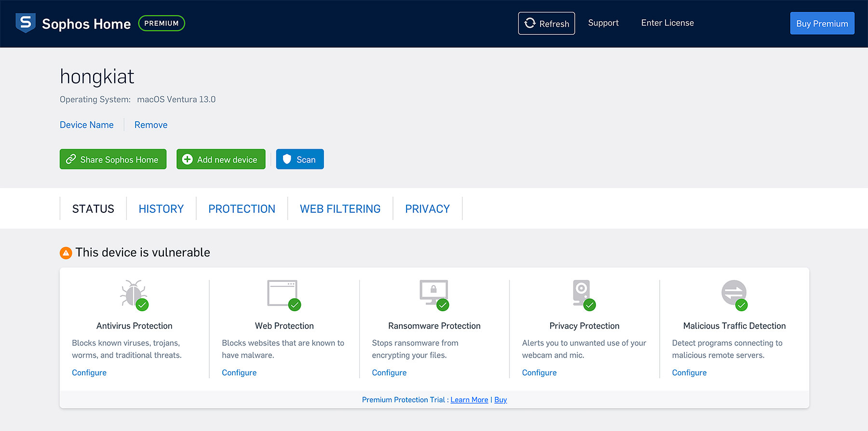Screen dimensions: 868x431
Task: Switch to the HISTORY tab
Action: pos(161,209)
